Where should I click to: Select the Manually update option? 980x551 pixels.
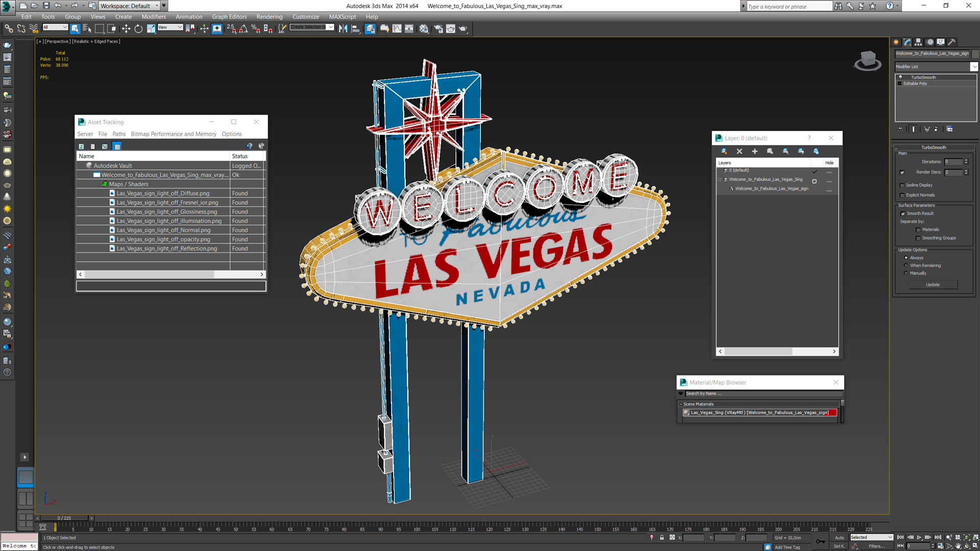(906, 273)
